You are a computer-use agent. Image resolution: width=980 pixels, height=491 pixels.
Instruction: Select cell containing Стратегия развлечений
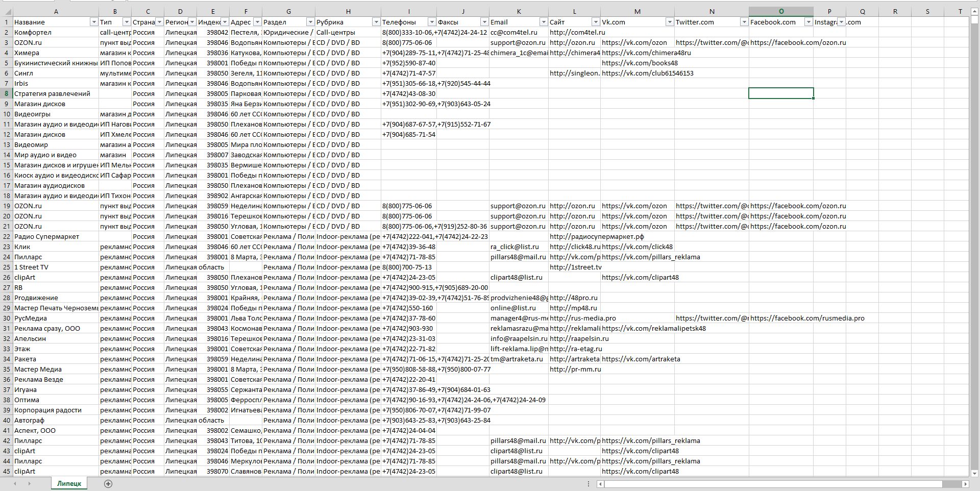point(56,93)
